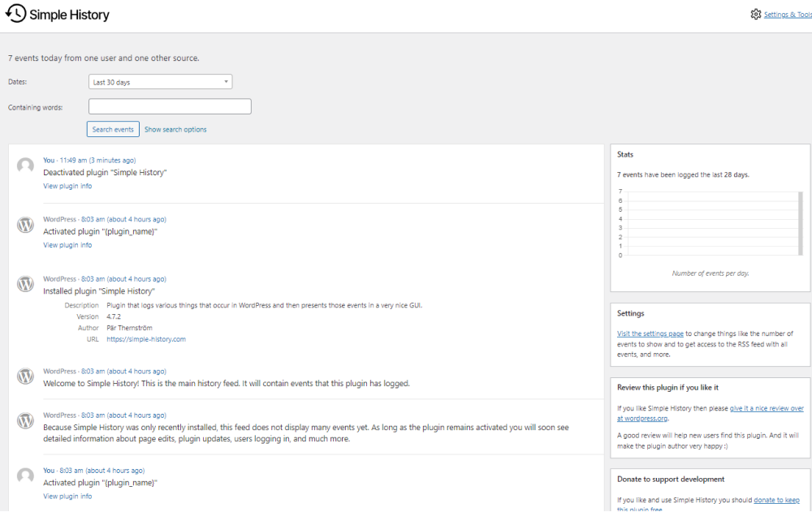Click user avatar beside Deactivated plugin event
This screenshot has width=812, height=512.
[25, 166]
